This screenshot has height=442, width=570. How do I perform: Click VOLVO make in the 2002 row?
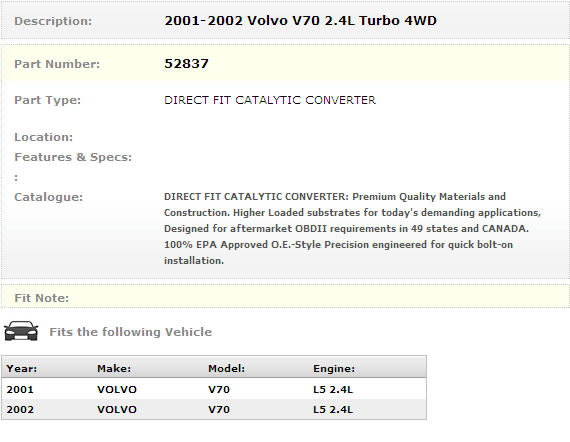click(117, 409)
